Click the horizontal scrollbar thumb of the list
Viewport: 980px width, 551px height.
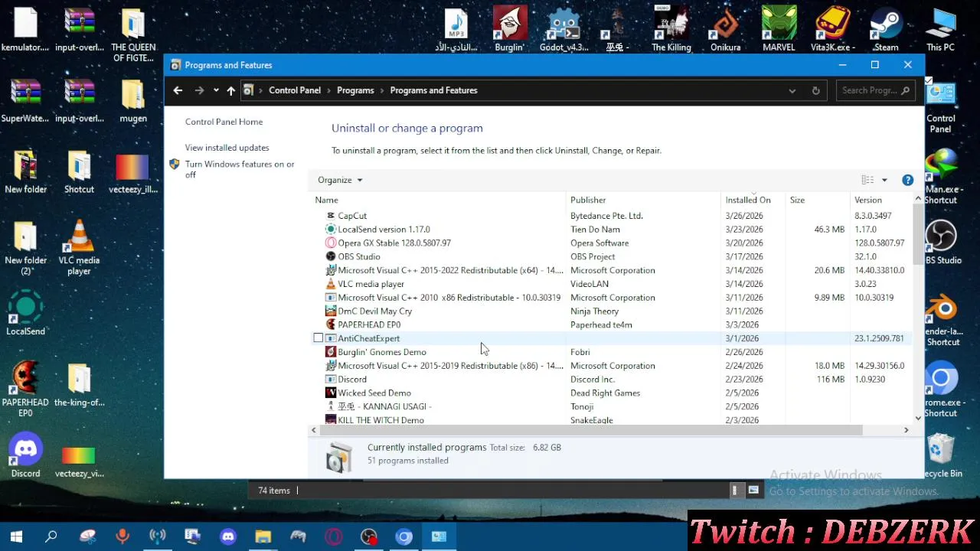[590, 430]
